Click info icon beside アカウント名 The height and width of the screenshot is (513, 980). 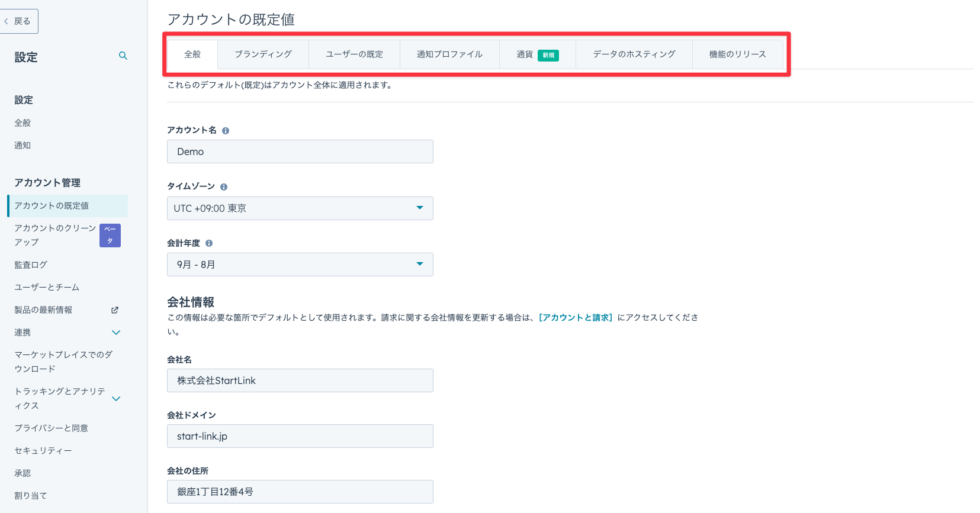[x=226, y=131]
